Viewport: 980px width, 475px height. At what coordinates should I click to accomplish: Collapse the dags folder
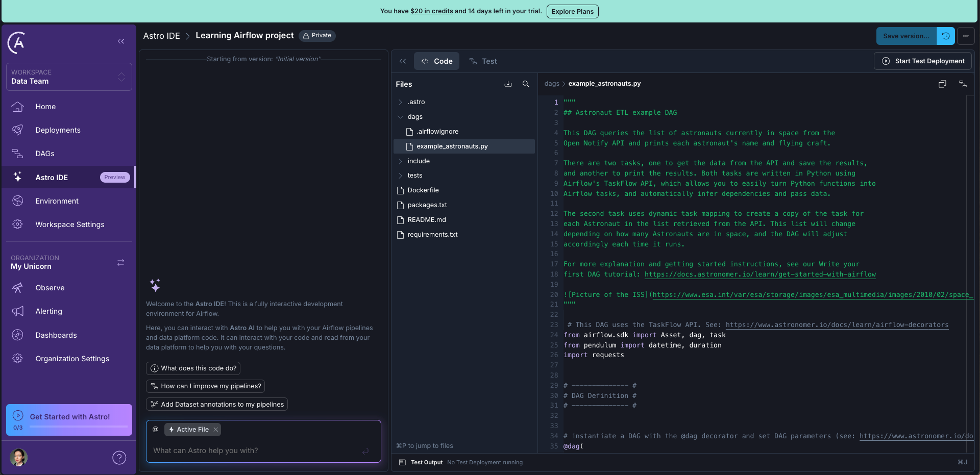coord(401,116)
